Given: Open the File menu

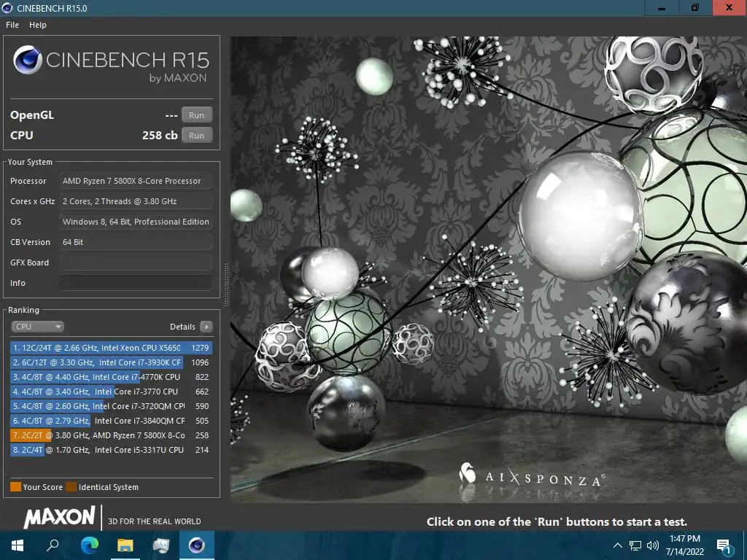Looking at the screenshot, I should tap(12, 25).
